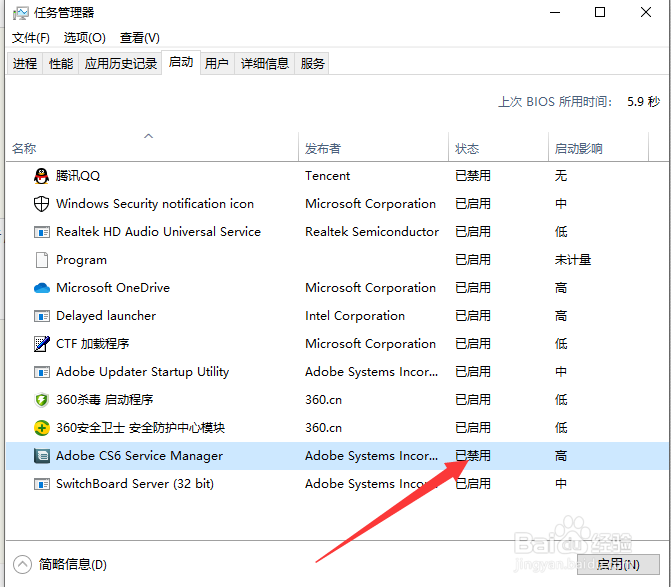Click 已禁用 status of Adobe CS6 row
The image size is (671, 587).
point(473,456)
